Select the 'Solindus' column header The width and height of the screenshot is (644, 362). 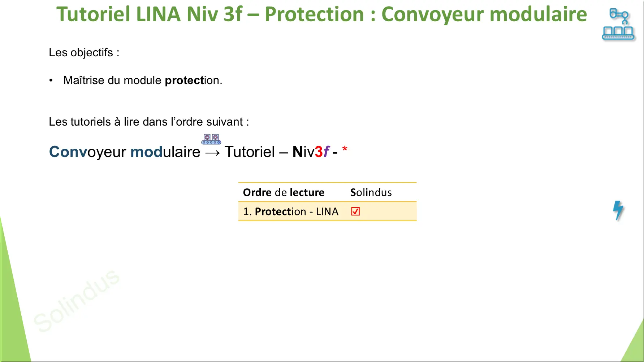(371, 192)
